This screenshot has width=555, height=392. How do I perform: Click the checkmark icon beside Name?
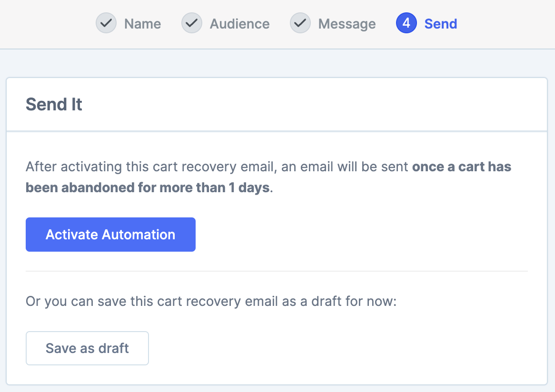106,23
